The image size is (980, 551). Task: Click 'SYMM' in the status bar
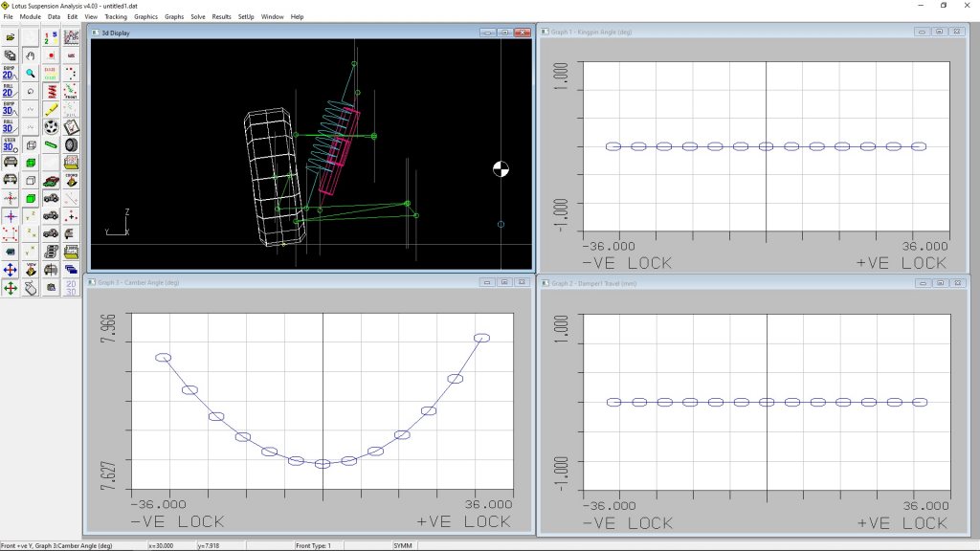pyautogui.click(x=403, y=546)
